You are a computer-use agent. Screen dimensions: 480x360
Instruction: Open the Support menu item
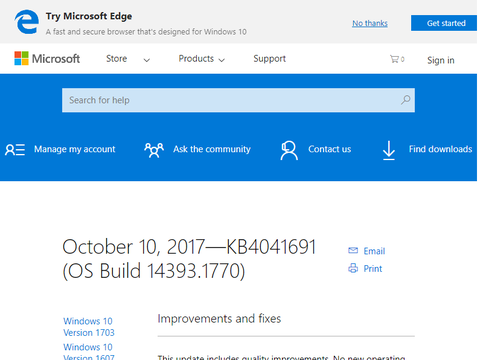[x=269, y=59]
